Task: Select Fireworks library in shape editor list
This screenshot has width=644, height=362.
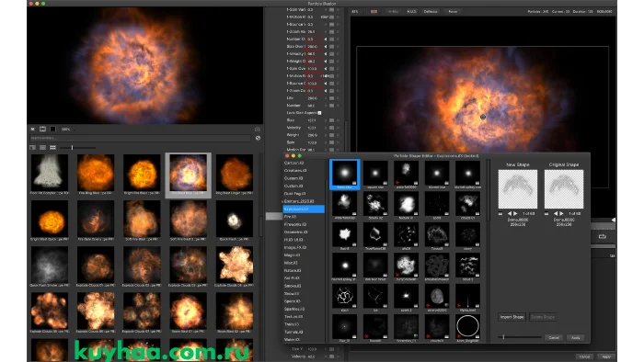Action: coord(295,224)
